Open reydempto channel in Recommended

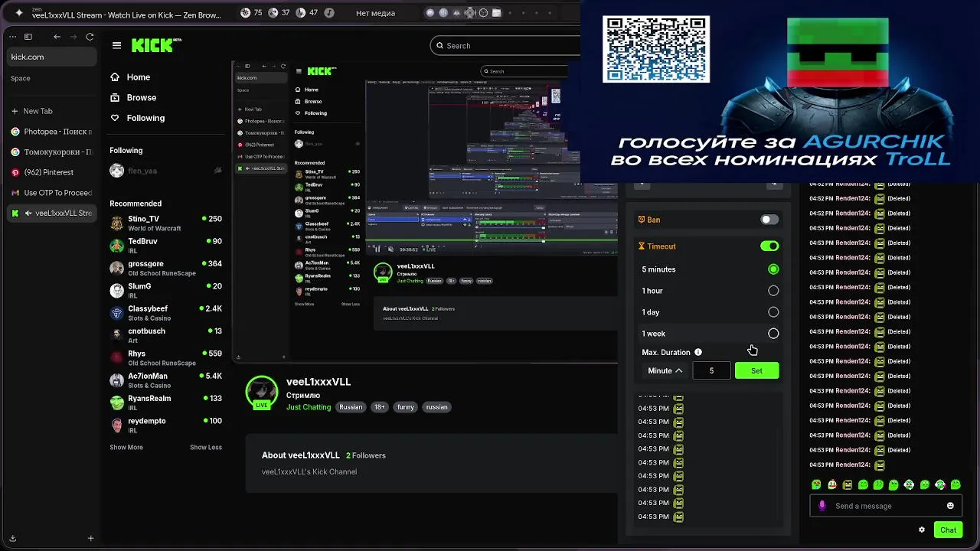tap(165, 425)
